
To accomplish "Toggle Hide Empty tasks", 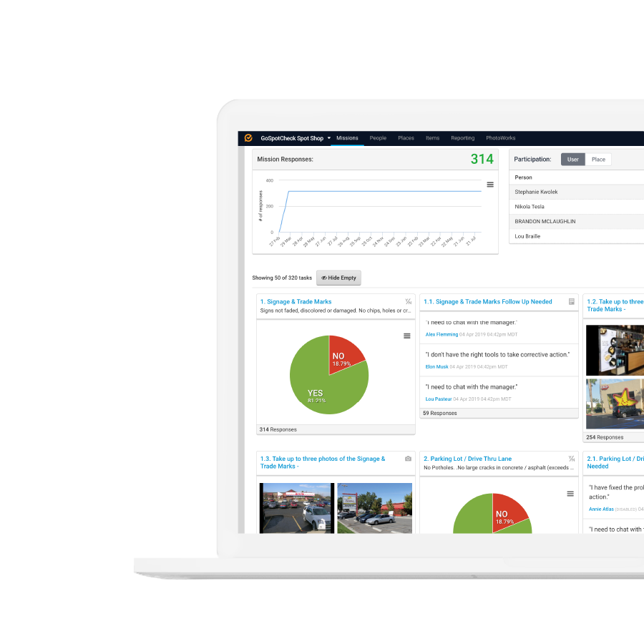I will point(338,278).
